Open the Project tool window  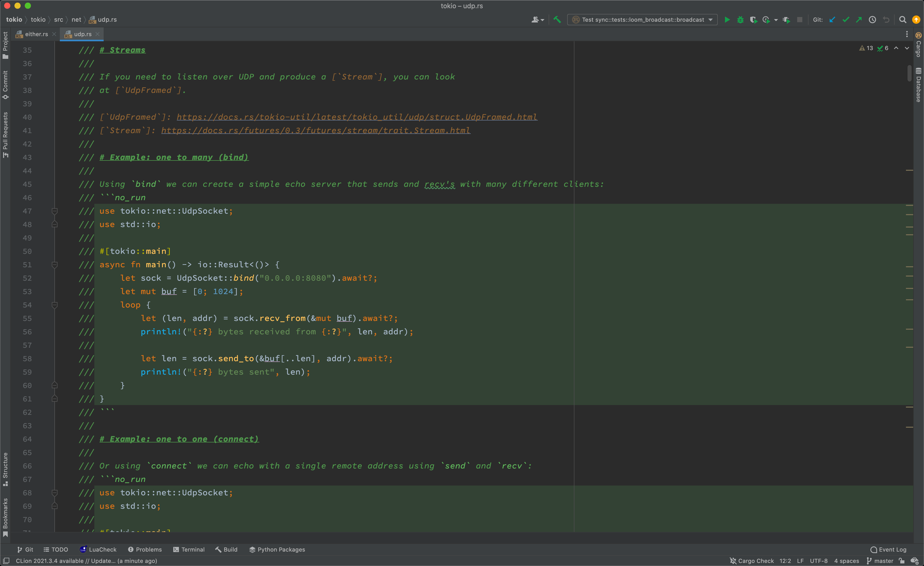pyautogui.click(x=5, y=45)
